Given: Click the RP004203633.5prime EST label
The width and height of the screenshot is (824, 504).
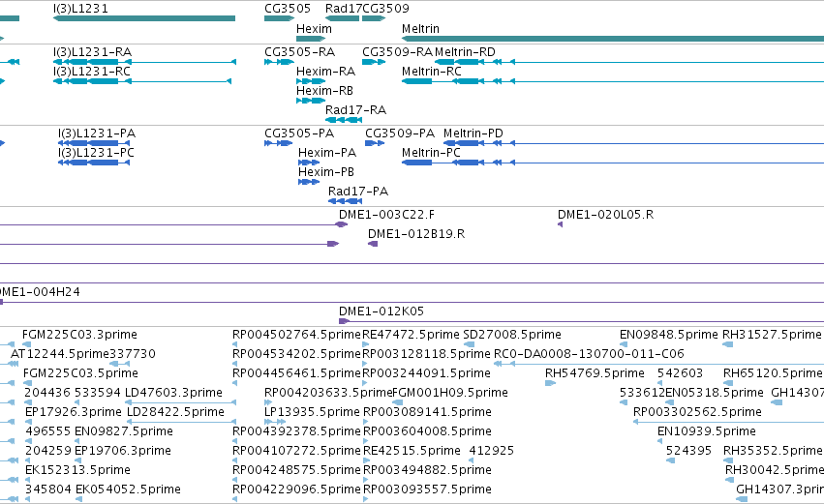Looking at the screenshot, I should (328, 393).
